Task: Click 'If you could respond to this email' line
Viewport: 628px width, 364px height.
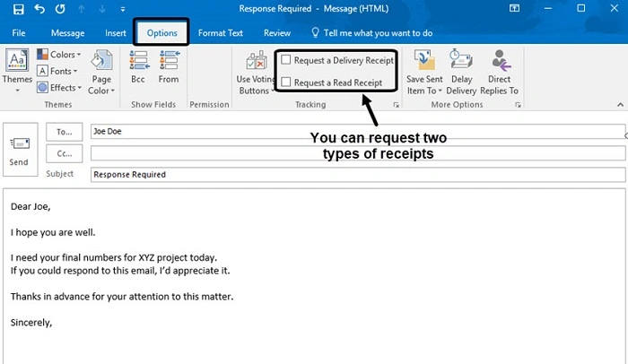Action: 120,271
